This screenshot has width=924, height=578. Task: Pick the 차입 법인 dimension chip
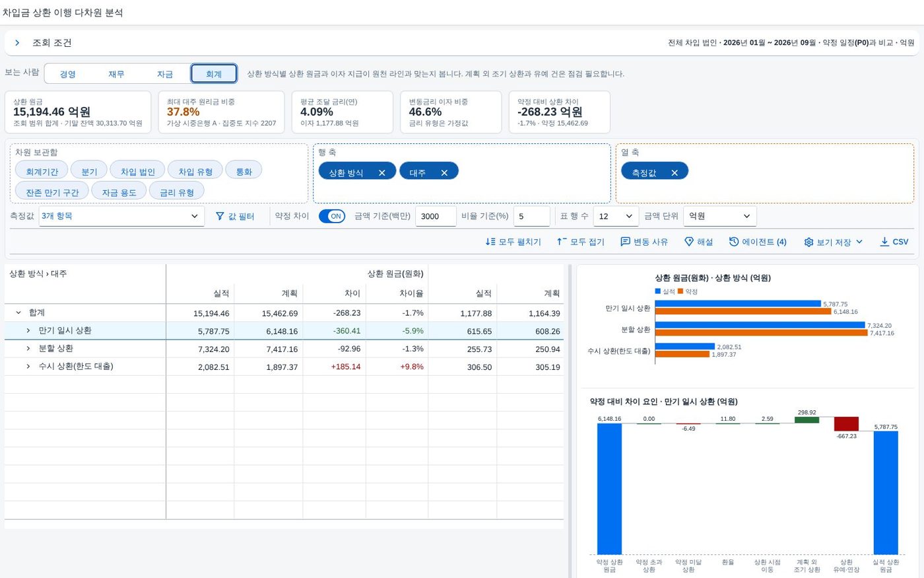point(137,171)
